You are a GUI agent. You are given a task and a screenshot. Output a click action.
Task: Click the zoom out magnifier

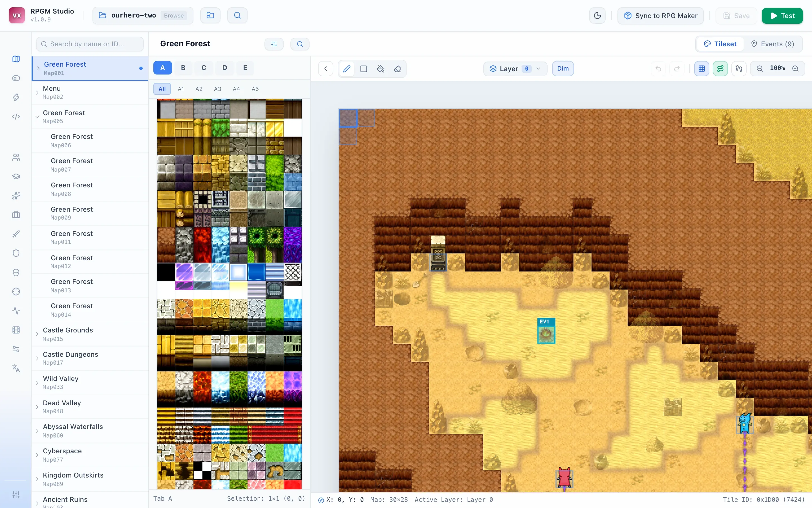click(760, 69)
